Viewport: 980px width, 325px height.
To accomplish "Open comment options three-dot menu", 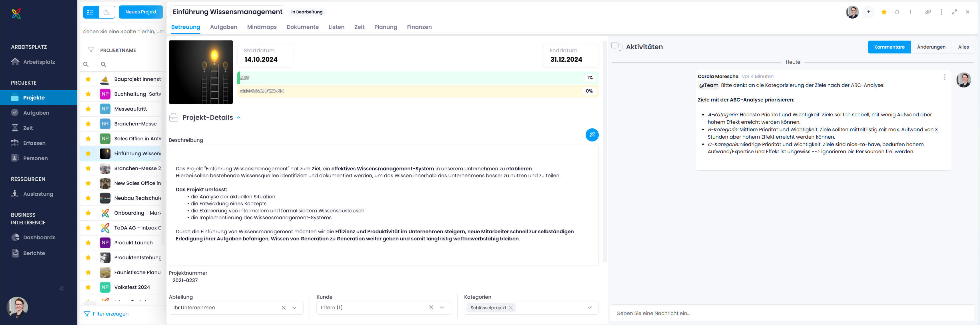I will click(x=945, y=77).
